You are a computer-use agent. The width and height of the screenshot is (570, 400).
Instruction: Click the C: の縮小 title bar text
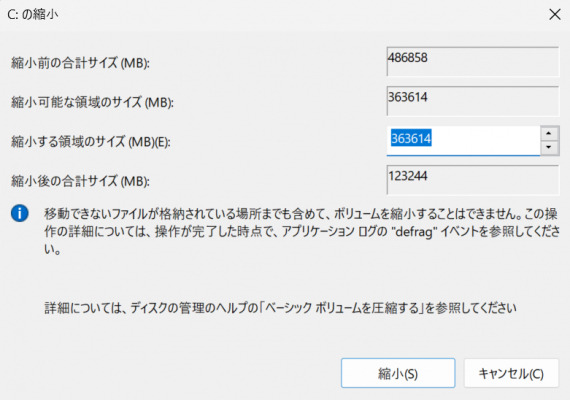[33, 15]
